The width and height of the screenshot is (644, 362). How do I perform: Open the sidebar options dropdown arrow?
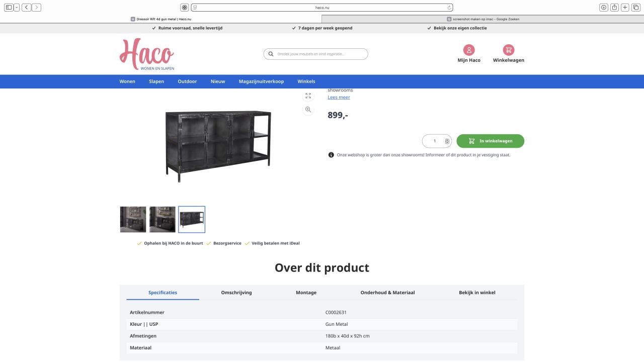(17, 8)
